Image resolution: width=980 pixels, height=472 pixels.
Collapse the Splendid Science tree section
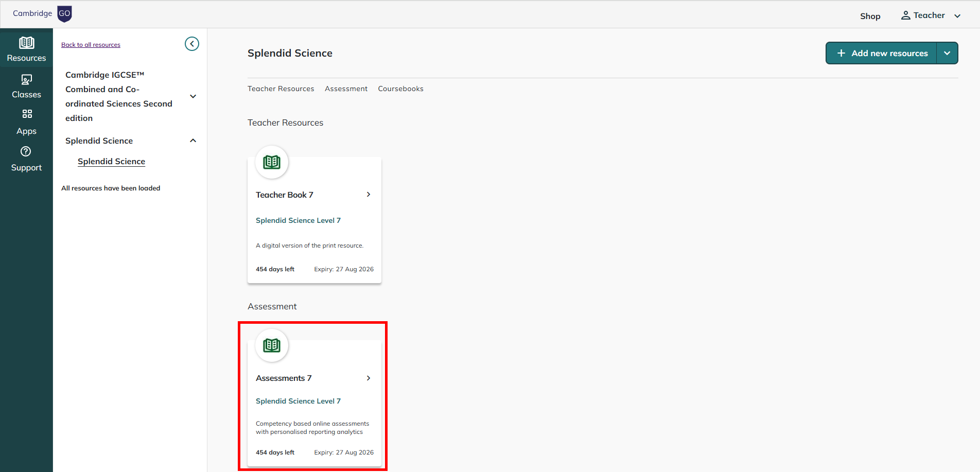[193, 141]
